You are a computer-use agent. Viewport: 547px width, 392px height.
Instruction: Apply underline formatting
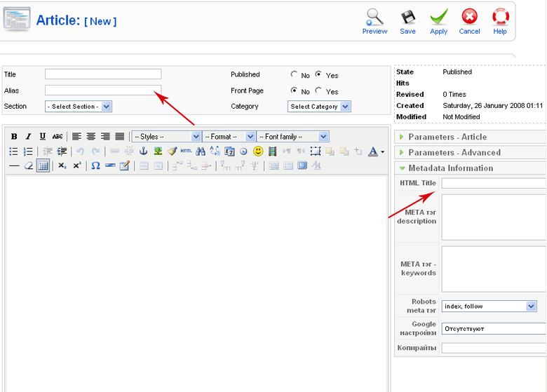click(x=43, y=136)
